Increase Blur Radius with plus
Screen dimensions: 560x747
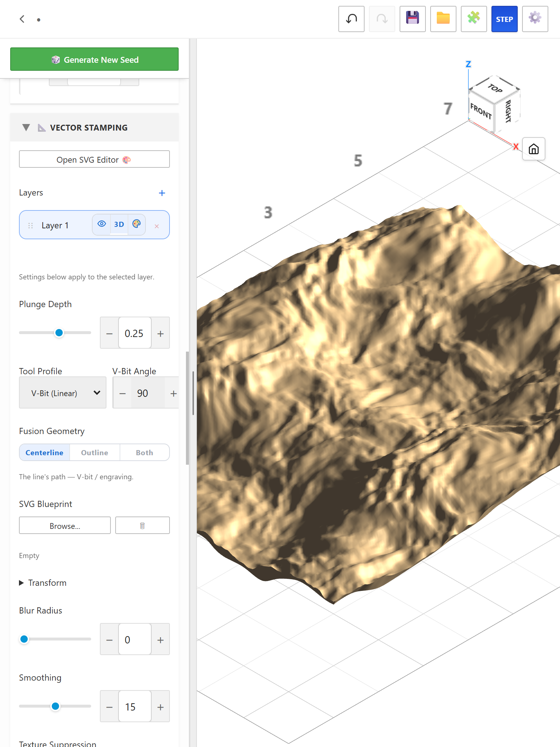click(160, 640)
